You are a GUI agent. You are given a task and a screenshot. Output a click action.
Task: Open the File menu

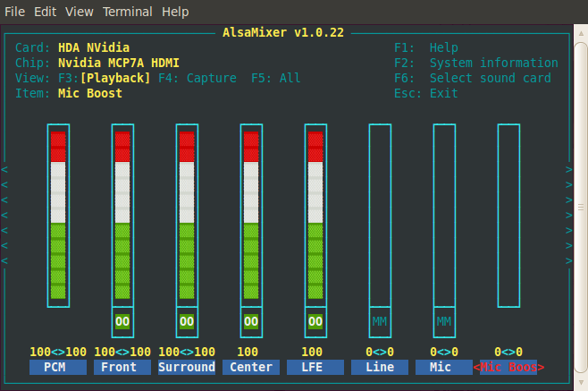[15, 12]
